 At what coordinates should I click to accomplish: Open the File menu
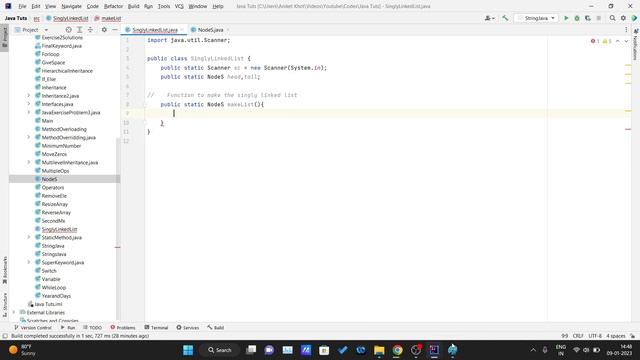pos(22,6)
